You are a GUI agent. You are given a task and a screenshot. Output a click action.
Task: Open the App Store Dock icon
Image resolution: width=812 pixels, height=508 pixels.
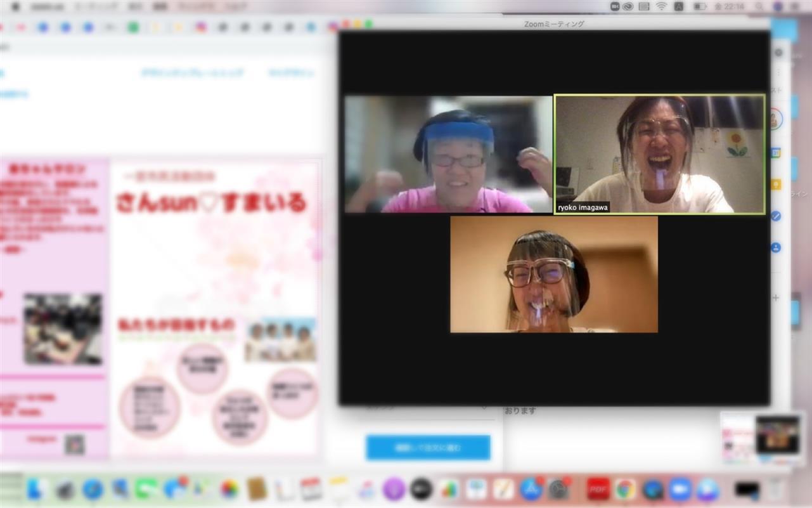pos(531,489)
